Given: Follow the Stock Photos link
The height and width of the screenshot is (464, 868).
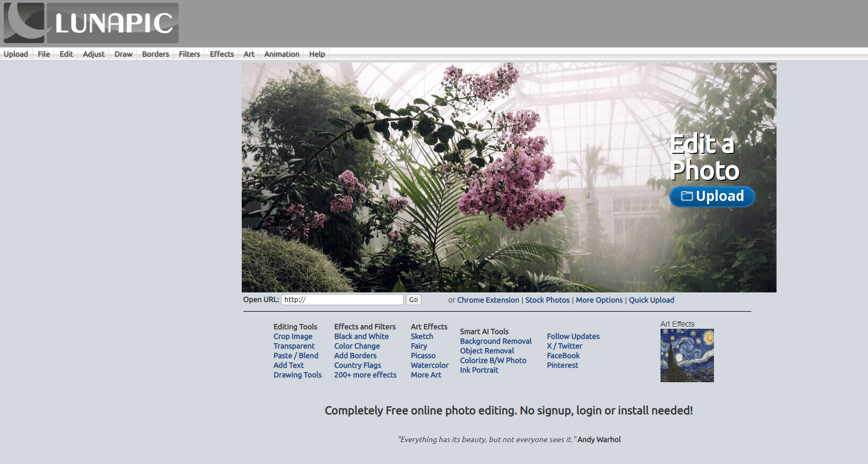Looking at the screenshot, I should coord(547,300).
